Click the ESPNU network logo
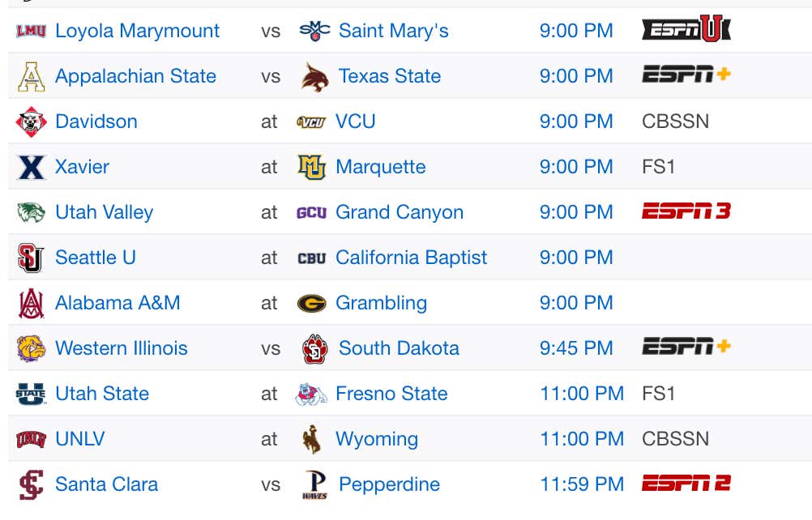Screen dimensions: 812x520 pyautogui.click(x=686, y=28)
